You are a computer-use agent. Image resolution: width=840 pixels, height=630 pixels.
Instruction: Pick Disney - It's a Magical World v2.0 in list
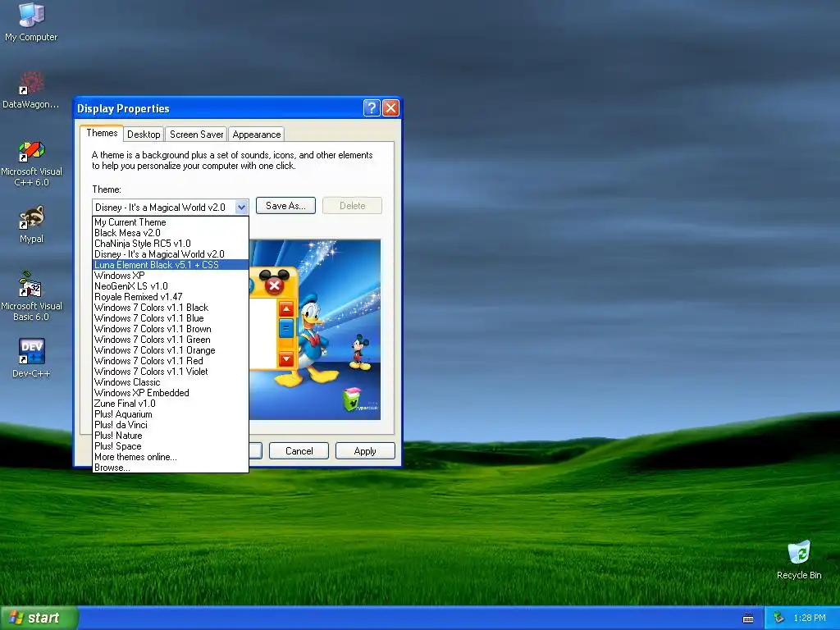pyautogui.click(x=171, y=254)
